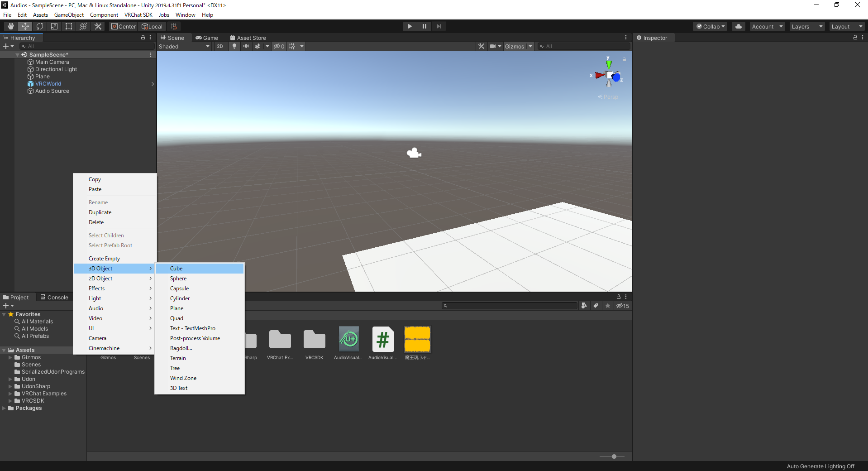
Task: Open Hierarchy create plus dropdown
Action: coord(8,46)
